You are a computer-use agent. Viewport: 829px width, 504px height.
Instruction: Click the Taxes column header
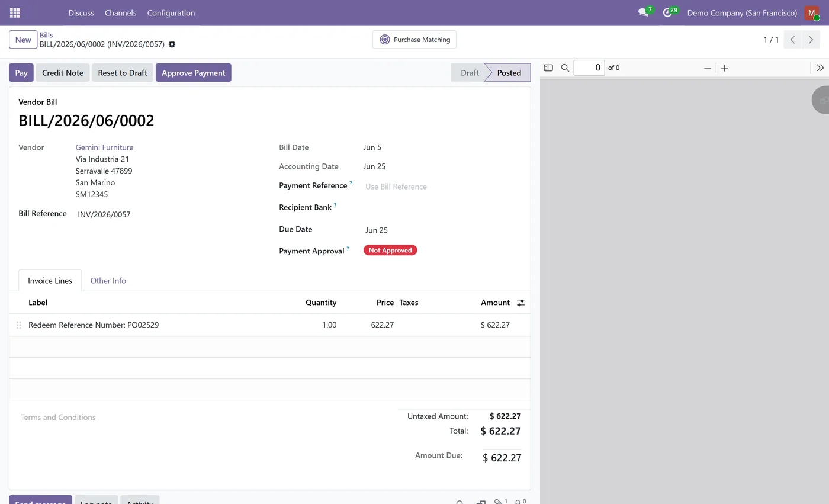(409, 303)
